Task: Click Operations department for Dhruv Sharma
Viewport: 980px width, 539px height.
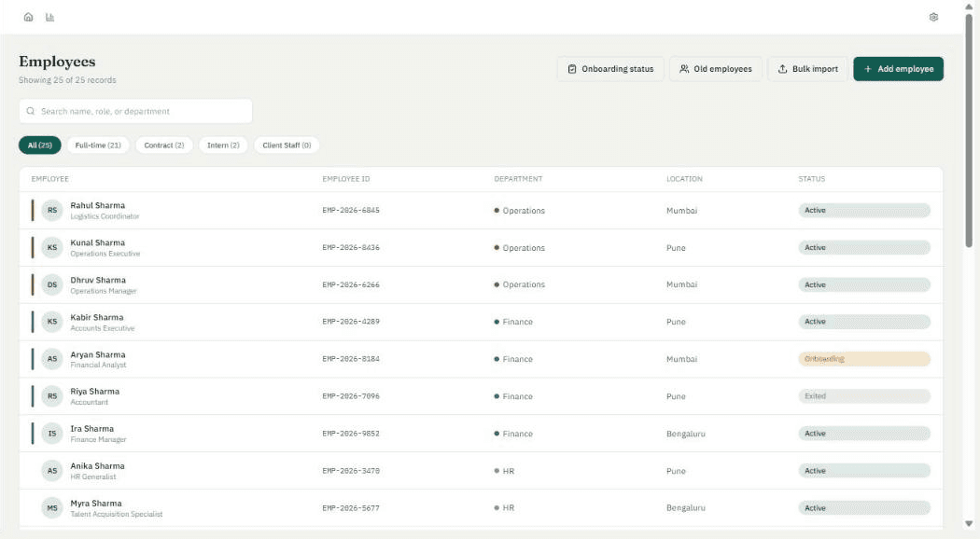Action: coord(519,284)
